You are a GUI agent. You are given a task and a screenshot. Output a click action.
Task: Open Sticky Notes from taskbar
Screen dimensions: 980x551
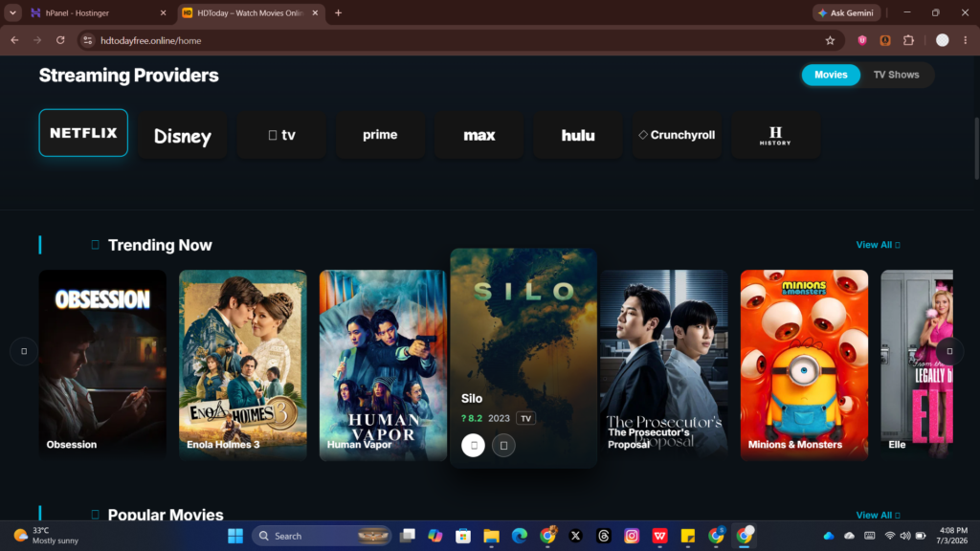click(x=688, y=536)
